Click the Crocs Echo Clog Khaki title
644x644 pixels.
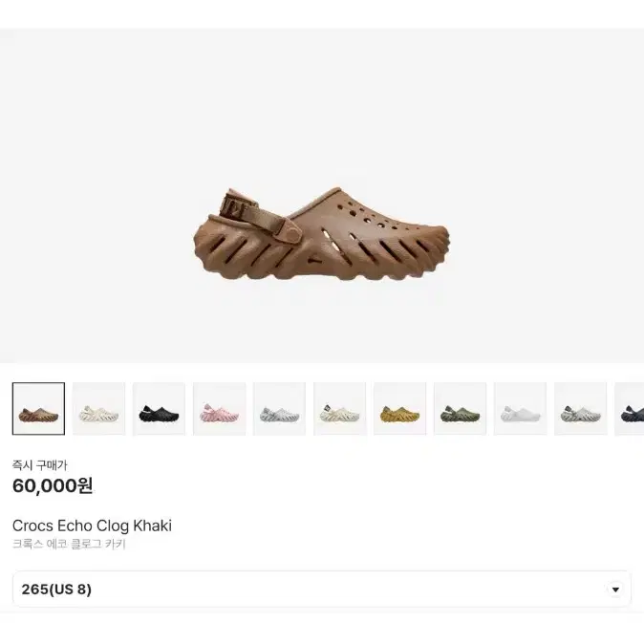click(x=92, y=526)
